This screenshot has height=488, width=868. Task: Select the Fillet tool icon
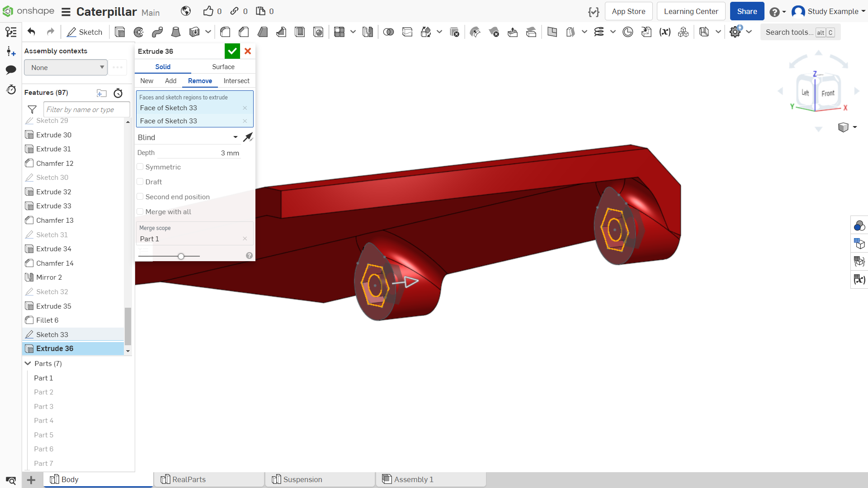(225, 32)
